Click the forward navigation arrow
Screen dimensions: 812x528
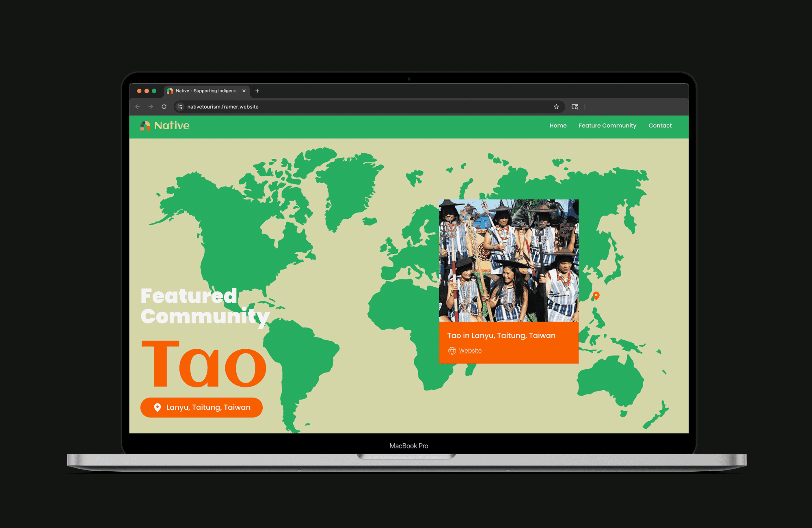tap(151, 106)
